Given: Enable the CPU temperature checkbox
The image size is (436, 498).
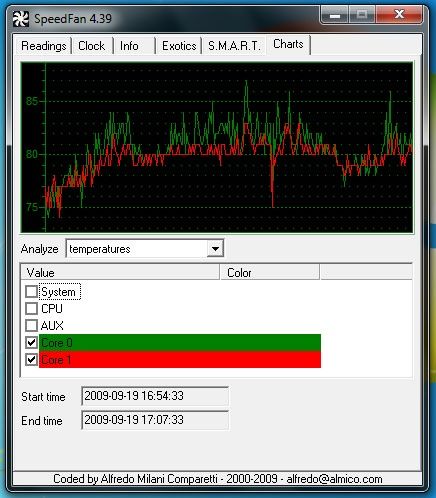Looking at the screenshot, I should point(31,309).
